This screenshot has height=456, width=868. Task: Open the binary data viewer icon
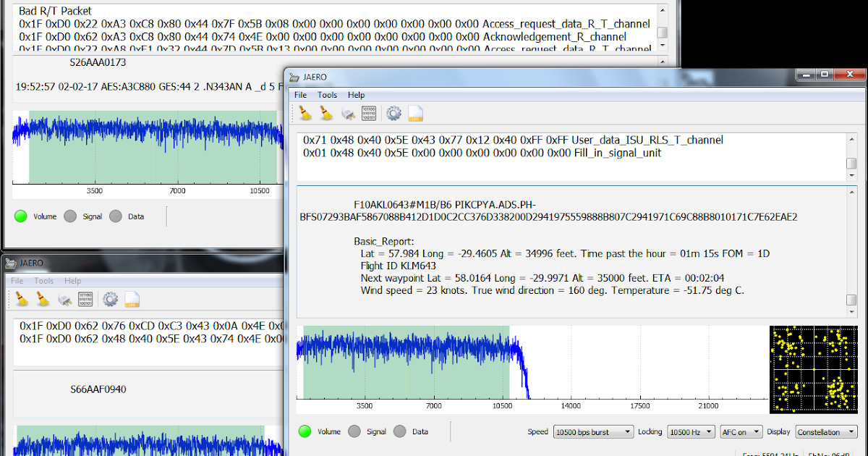(x=369, y=113)
